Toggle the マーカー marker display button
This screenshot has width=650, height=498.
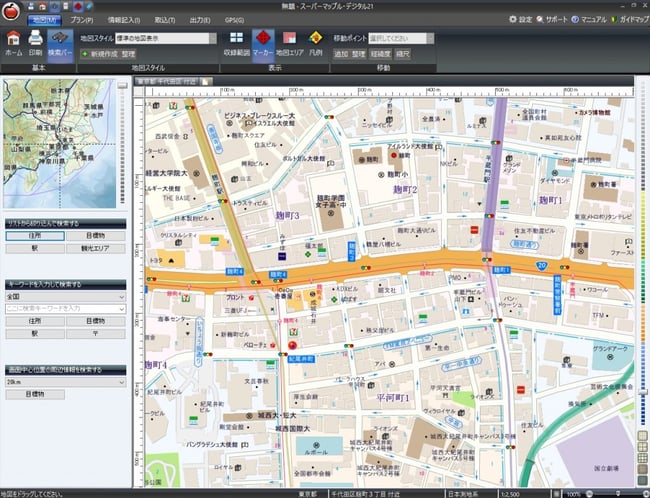click(264, 43)
